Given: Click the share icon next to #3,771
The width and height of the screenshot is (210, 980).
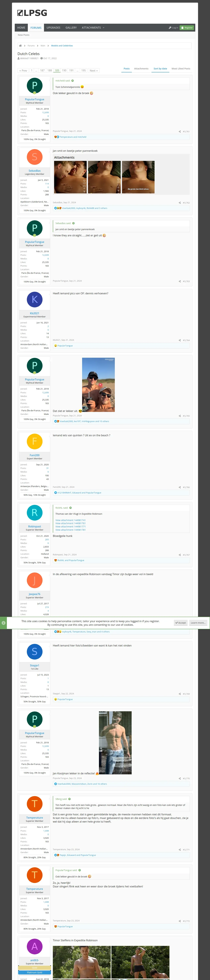Looking at the screenshot, I should [x=180, y=849].
